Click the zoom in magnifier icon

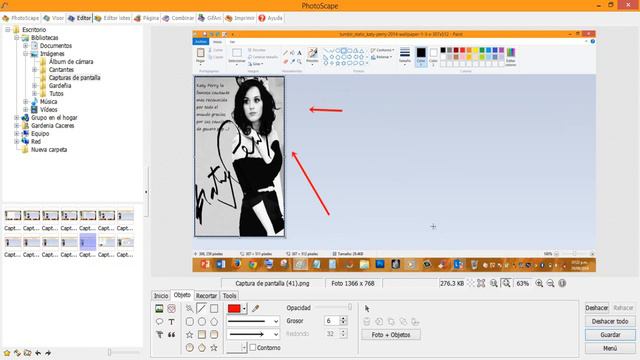539,283
